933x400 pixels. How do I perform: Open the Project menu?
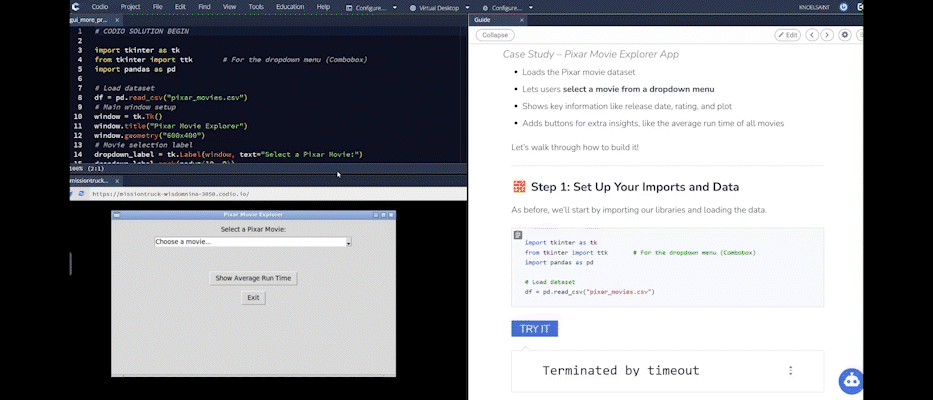tap(130, 7)
